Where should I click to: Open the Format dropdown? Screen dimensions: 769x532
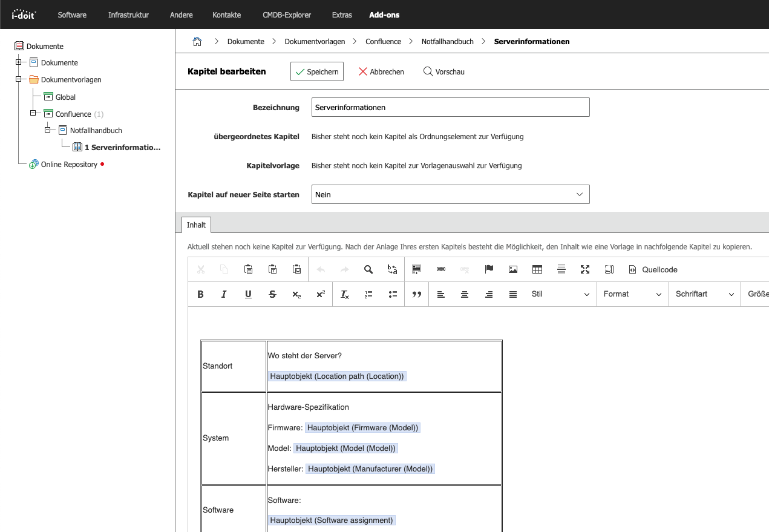[x=632, y=294]
